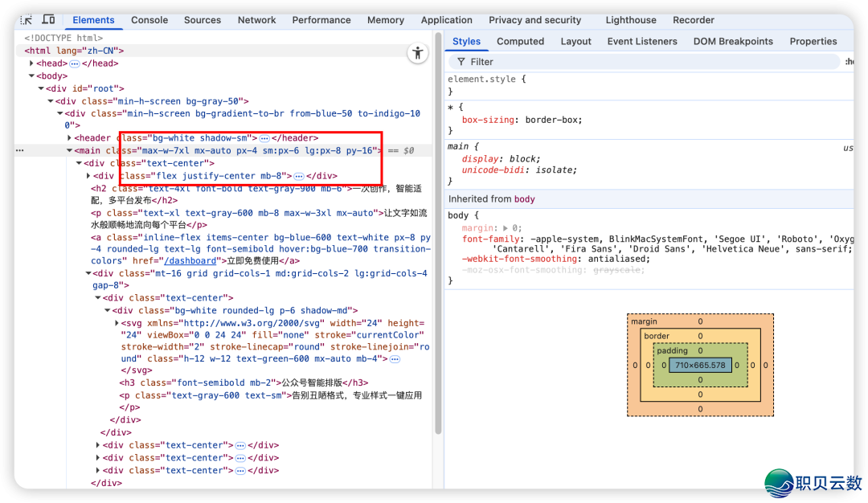
Task: Open the three-dot menu beside main row
Action: [20, 150]
